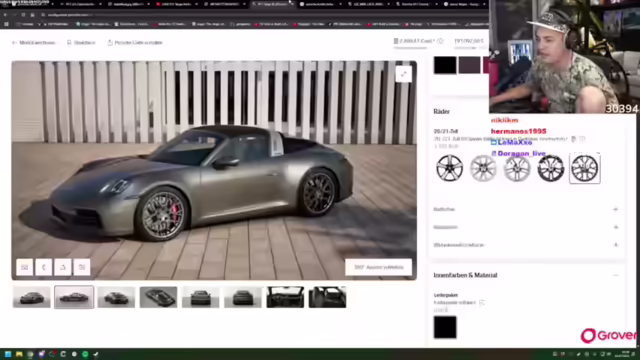Image resolution: width=640 pixels, height=360 pixels.
Task: Choose the black leather interior swatch
Action: (x=445, y=327)
